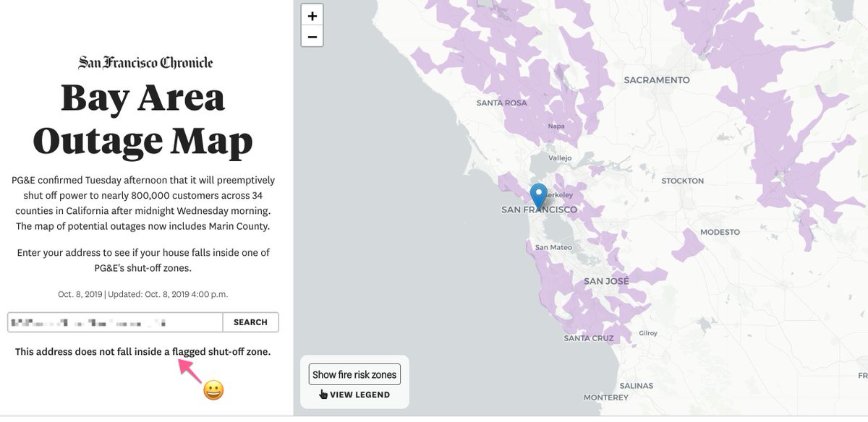
Task: Expand the View Legend panel
Action: [x=354, y=395]
